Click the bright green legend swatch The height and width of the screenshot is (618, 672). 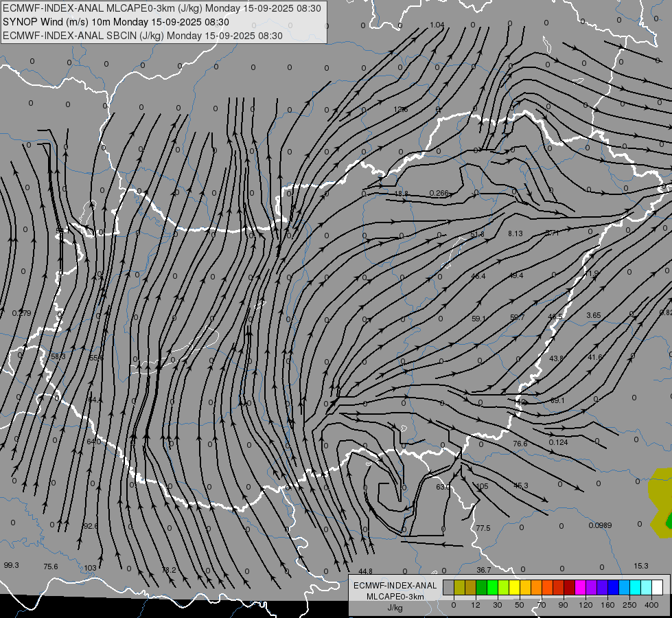(x=493, y=587)
